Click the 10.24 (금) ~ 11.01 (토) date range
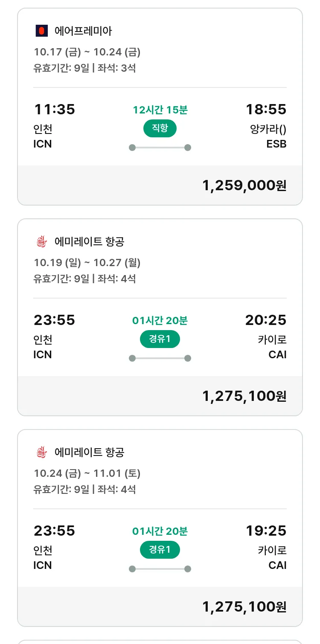This screenshot has height=644, width=320. pyautogui.click(x=87, y=473)
